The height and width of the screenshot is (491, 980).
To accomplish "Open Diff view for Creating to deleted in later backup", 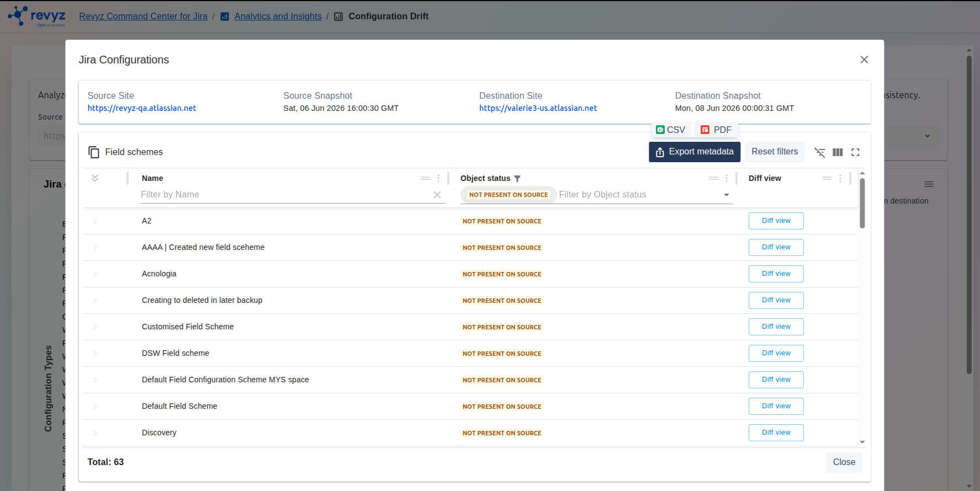I will click(776, 300).
